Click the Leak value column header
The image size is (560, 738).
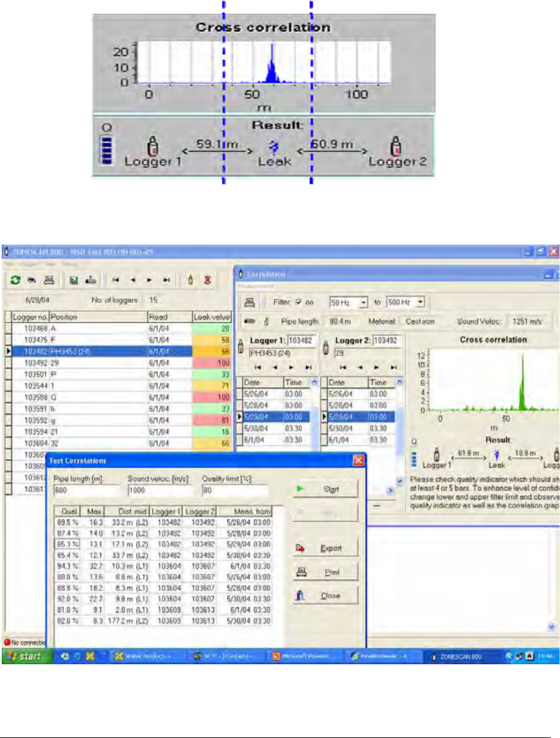(x=212, y=318)
